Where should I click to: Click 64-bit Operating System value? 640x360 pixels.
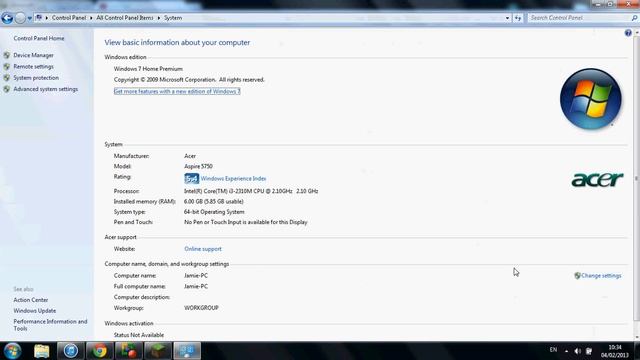pos(214,212)
